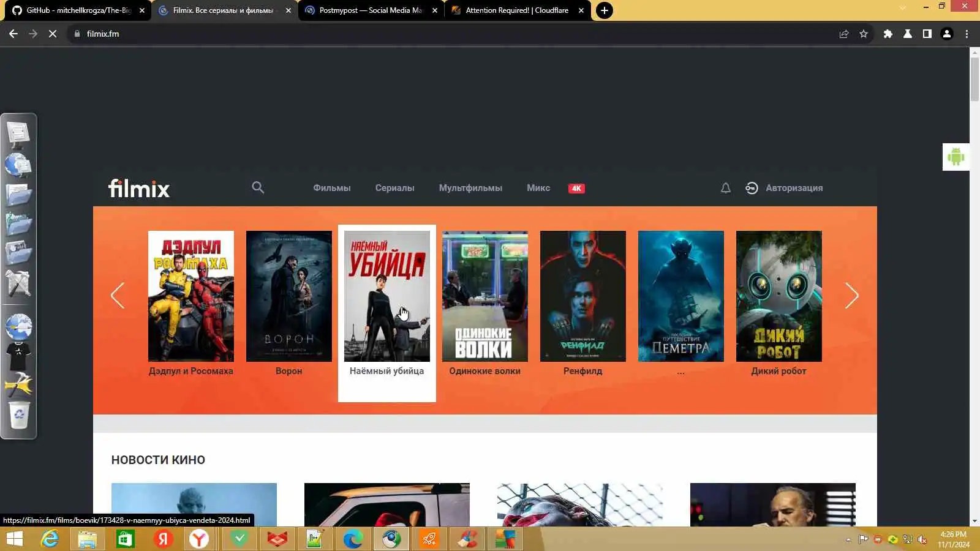This screenshot has width=980, height=551.
Task: Open the Chrome three-dot menu
Action: [x=967, y=34]
